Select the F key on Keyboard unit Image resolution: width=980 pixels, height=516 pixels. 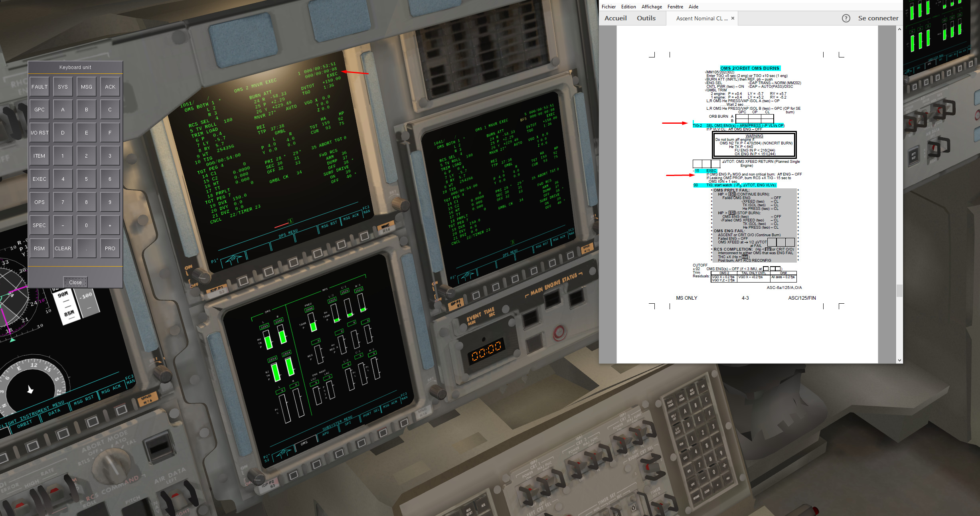[110, 132]
